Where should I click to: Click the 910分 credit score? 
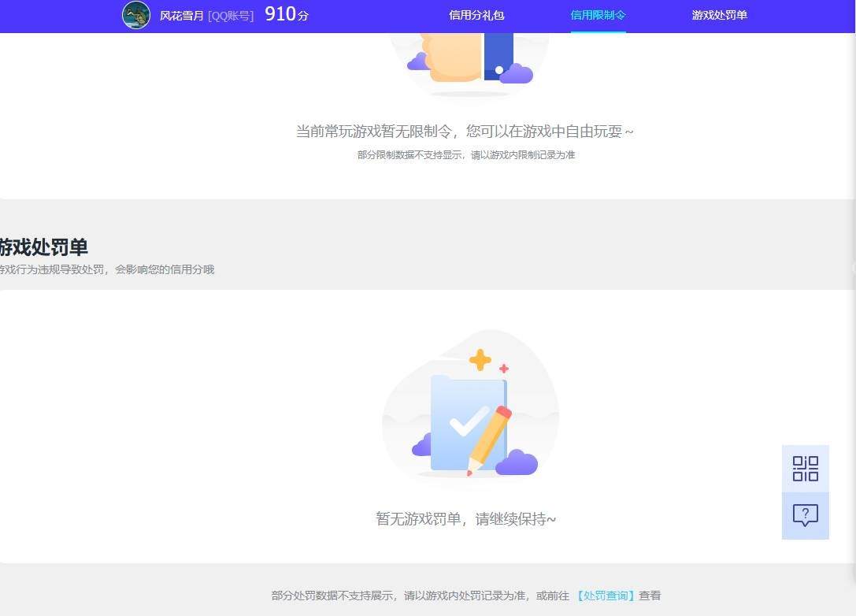287,14
